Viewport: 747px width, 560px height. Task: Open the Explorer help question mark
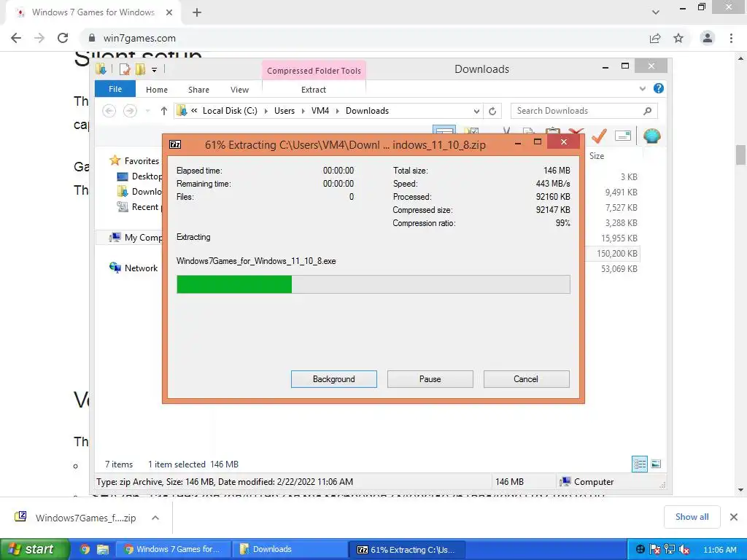click(659, 88)
